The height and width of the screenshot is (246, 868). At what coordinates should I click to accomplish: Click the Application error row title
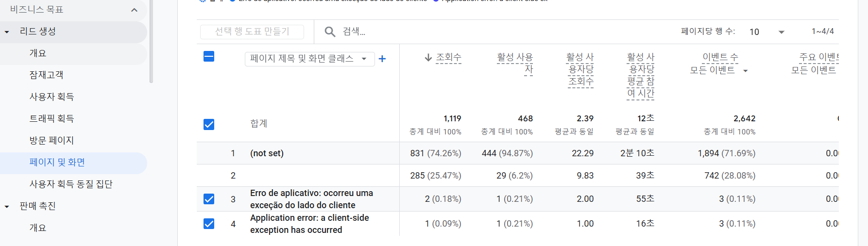[x=309, y=224]
